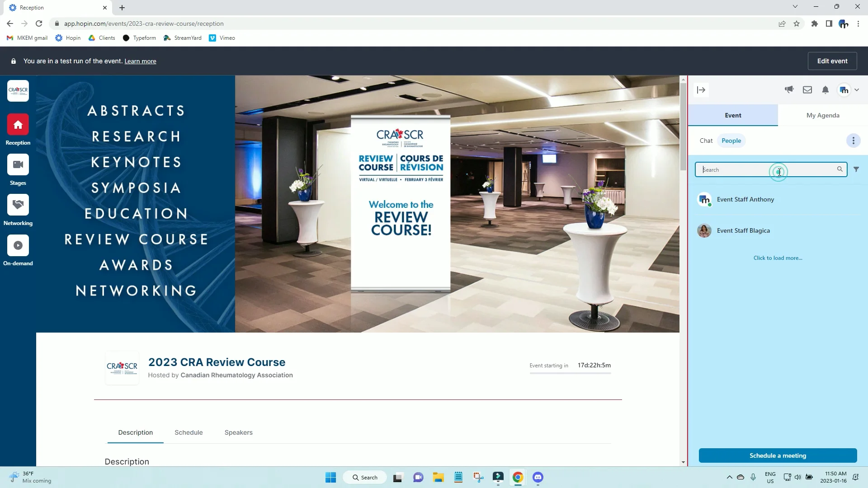Collapse the side panel with arrow icon

pyautogui.click(x=701, y=90)
